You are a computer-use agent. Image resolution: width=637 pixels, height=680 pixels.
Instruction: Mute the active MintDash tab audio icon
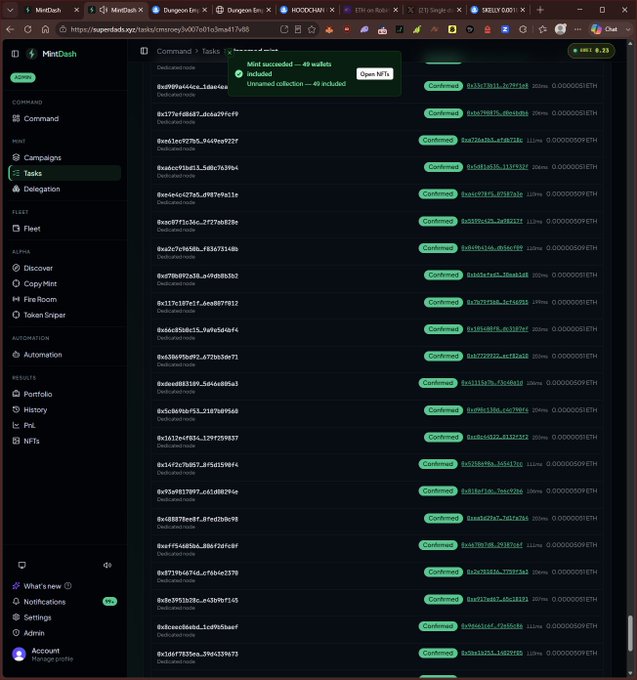coord(104,10)
